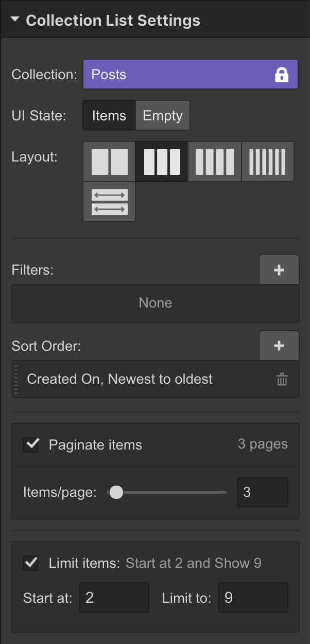This screenshot has width=310, height=644.
Task: Select the two-column layout option
Action: (109, 161)
